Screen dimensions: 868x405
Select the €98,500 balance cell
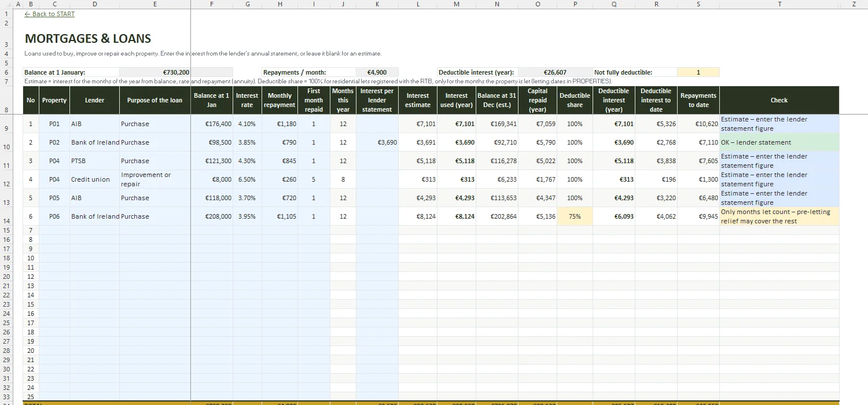pos(212,142)
